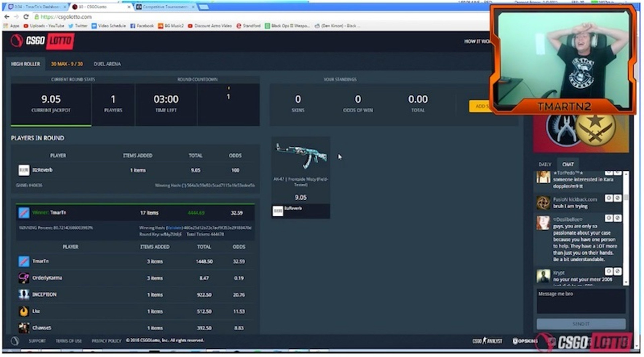Screen dimensions: 644x357
Task: Click the OrderlyKarma player name
Action: 47,278
